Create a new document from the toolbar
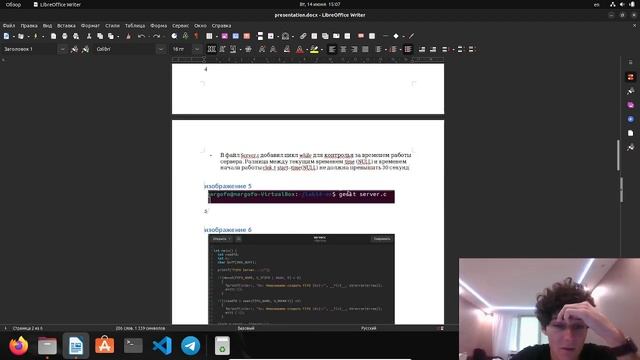The height and width of the screenshot is (360, 640). pos(6,36)
